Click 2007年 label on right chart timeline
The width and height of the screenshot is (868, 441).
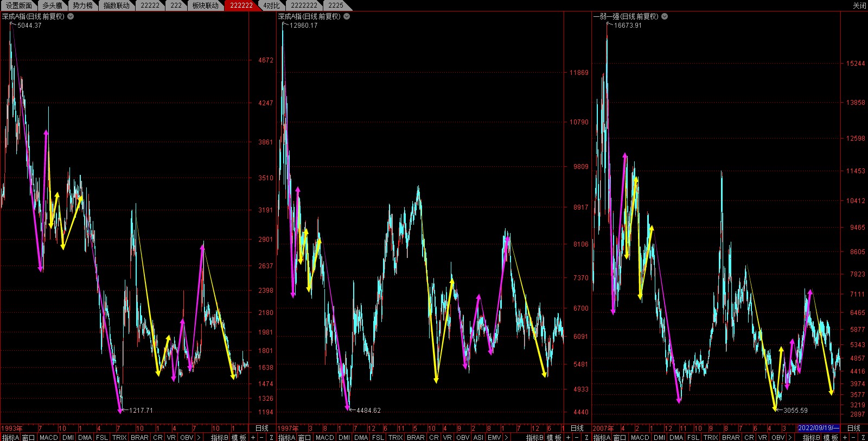pos(603,429)
